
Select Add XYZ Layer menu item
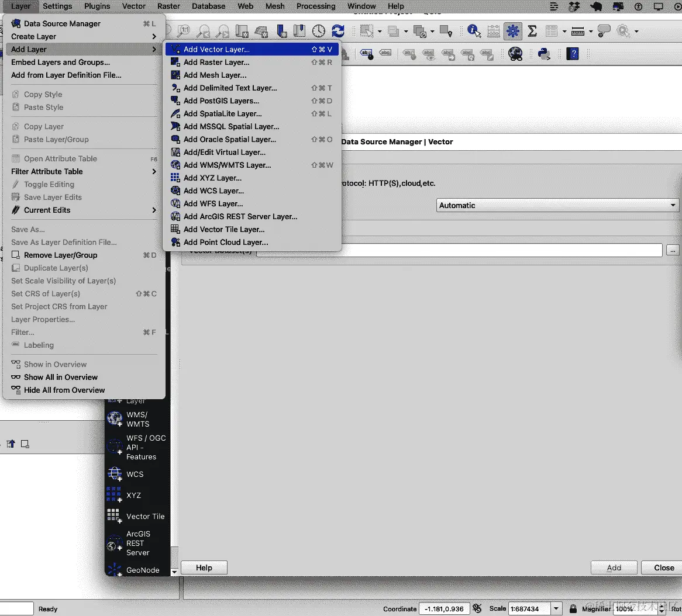252,178
